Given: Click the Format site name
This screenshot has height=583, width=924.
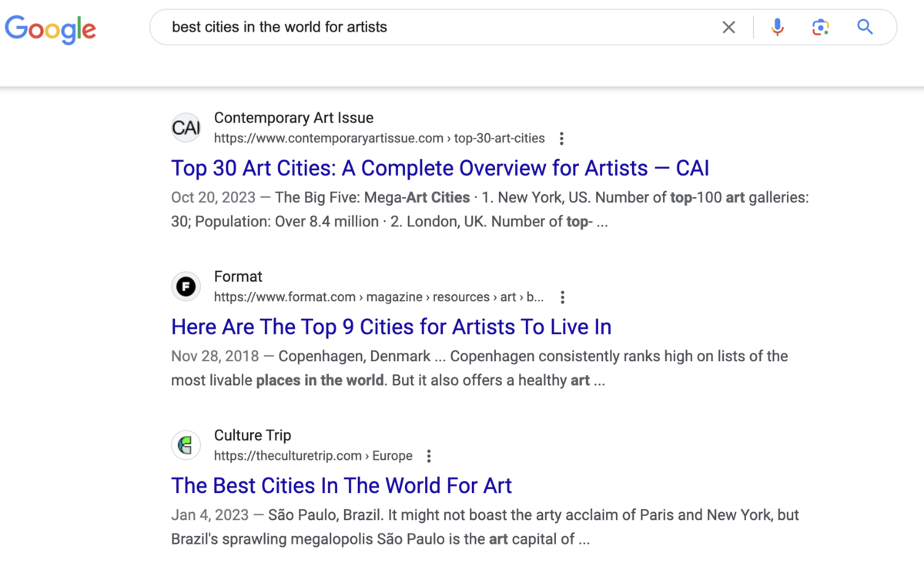Looking at the screenshot, I should tap(238, 276).
